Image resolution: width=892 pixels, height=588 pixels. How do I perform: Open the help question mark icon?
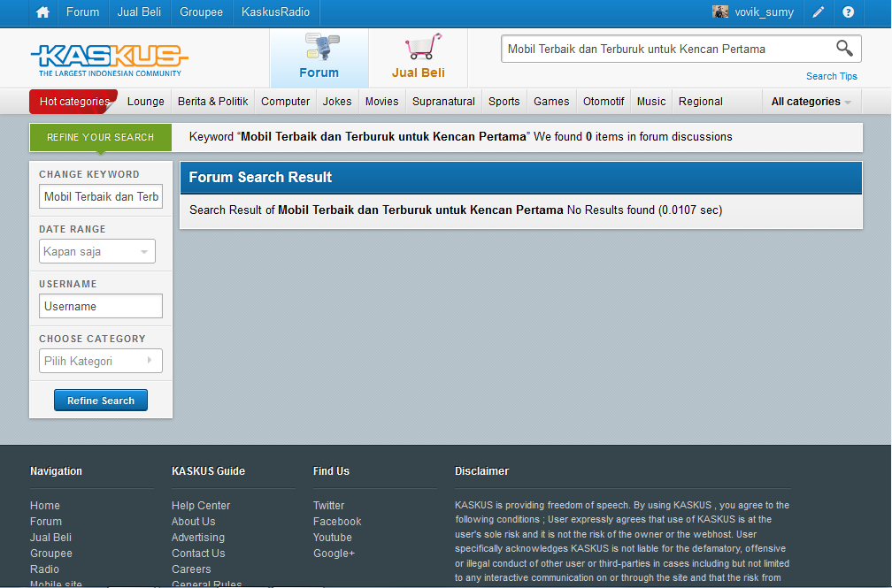click(x=848, y=12)
